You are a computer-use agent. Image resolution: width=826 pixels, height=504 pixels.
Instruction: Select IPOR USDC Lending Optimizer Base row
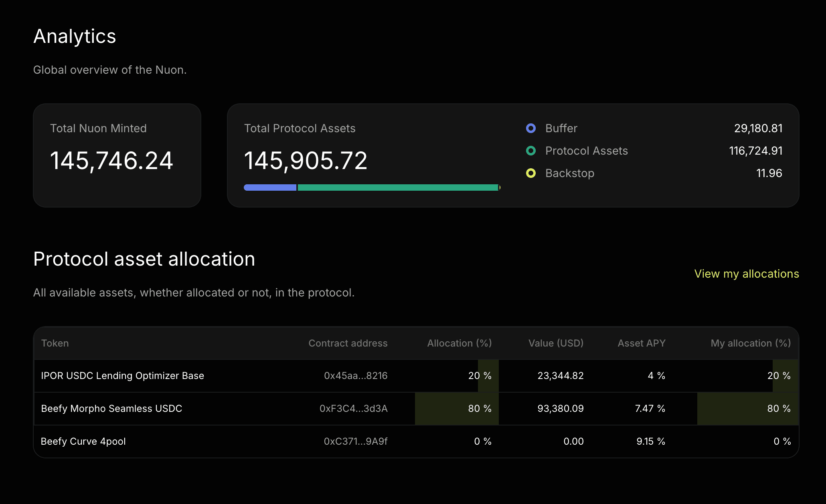pyautogui.click(x=122, y=376)
